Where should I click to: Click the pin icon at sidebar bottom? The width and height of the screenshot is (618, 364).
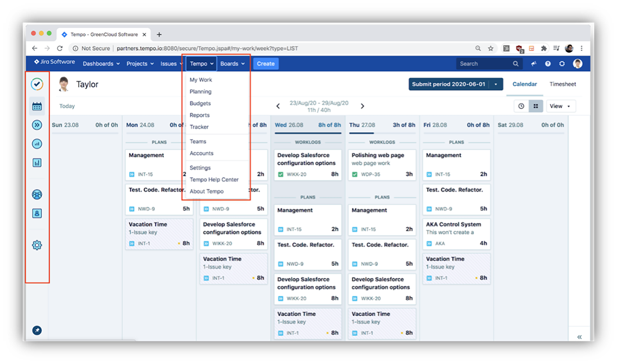pos(37,330)
